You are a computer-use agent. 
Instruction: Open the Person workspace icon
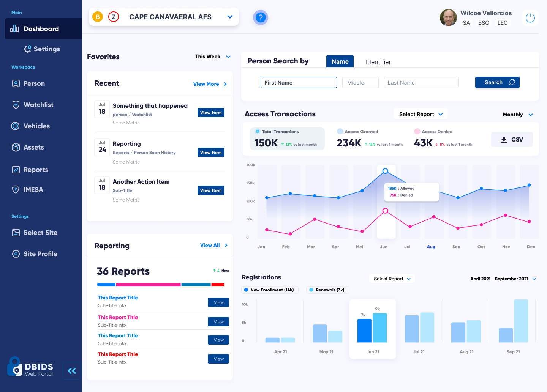coord(16,83)
